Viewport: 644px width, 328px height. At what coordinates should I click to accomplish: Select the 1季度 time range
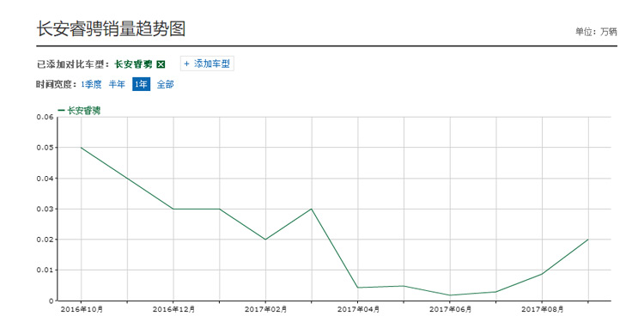(x=91, y=84)
